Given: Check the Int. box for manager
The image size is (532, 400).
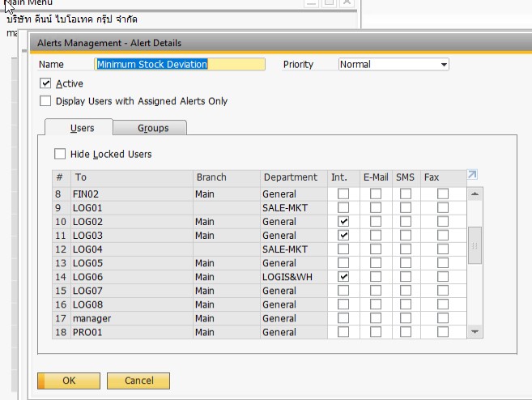Looking at the screenshot, I should tap(343, 318).
